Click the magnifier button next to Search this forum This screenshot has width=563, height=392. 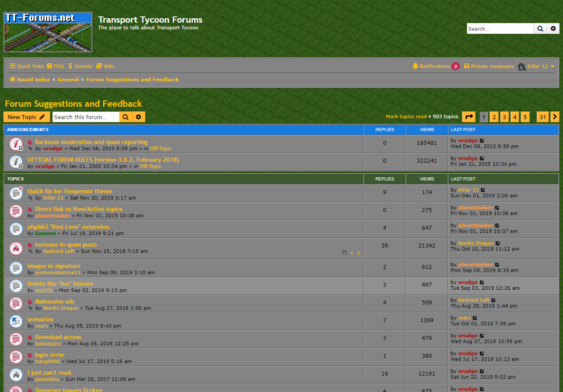[x=126, y=117]
